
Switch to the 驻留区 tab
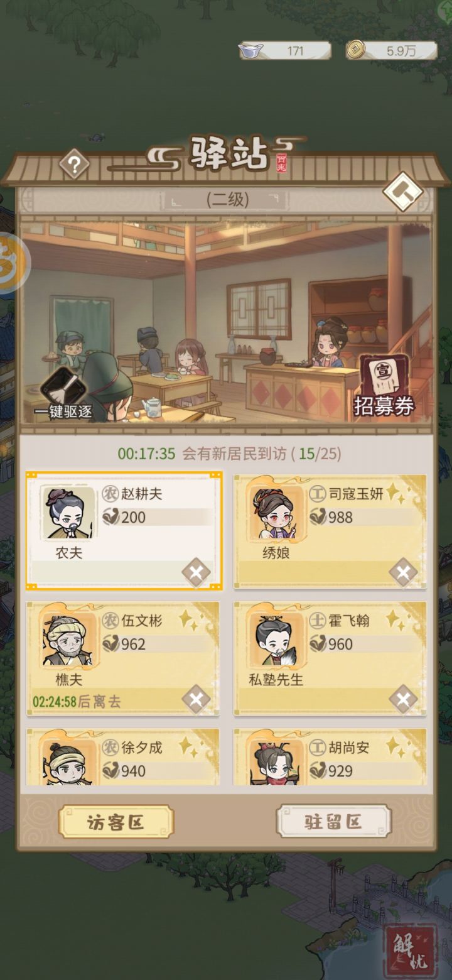[x=334, y=822]
